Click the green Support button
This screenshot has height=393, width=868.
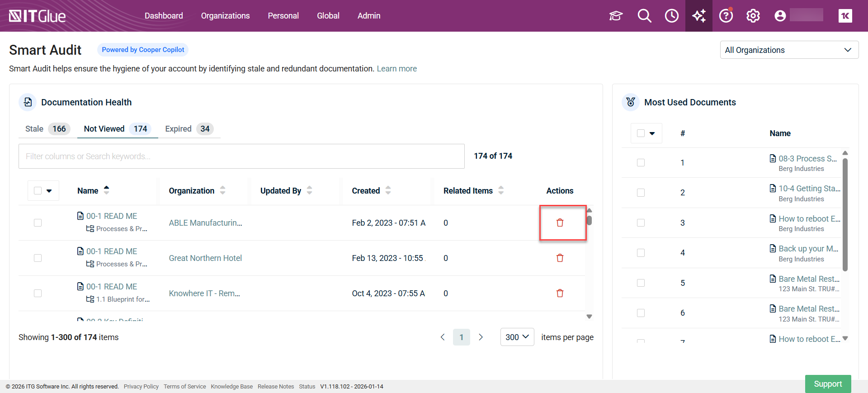[x=827, y=384]
